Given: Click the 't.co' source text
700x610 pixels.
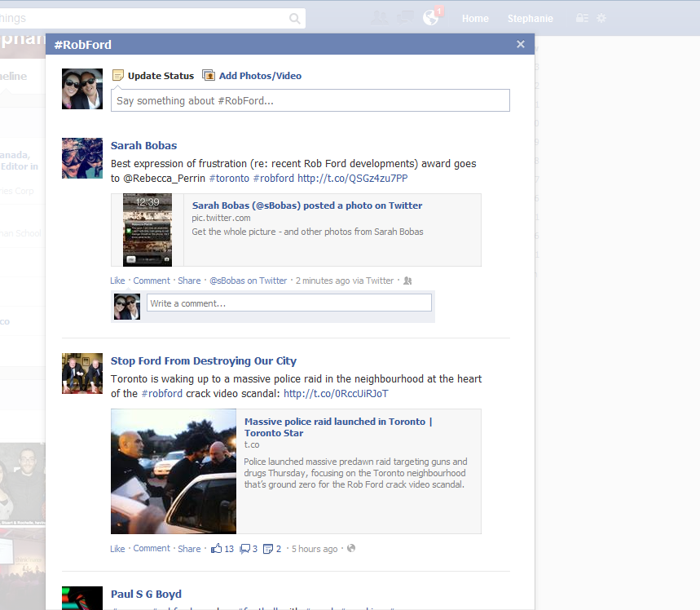Looking at the screenshot, I should coord(252,444).
